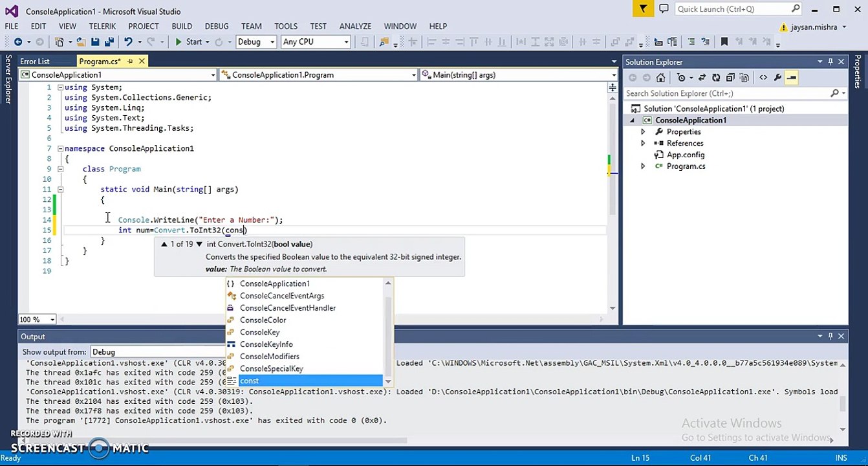Toggle pin on the Program.cs tab
The width and height of the screenshot is (868, 466).
[129, 61]
